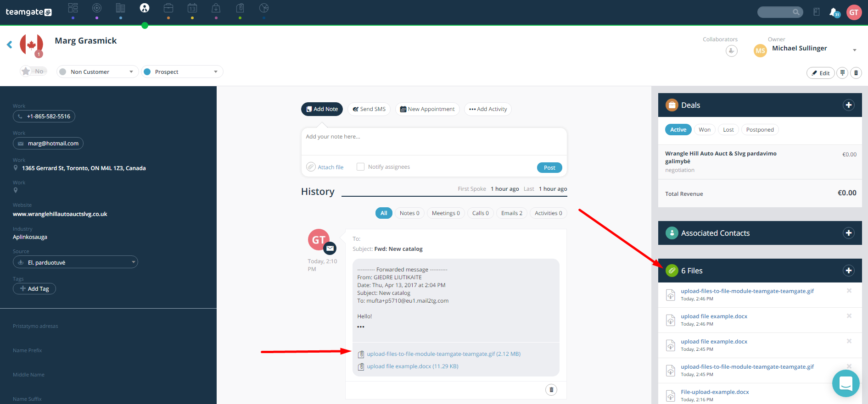Open the insights pie chart nav icon
The image size is (868, 404).
tap(264, 8)
